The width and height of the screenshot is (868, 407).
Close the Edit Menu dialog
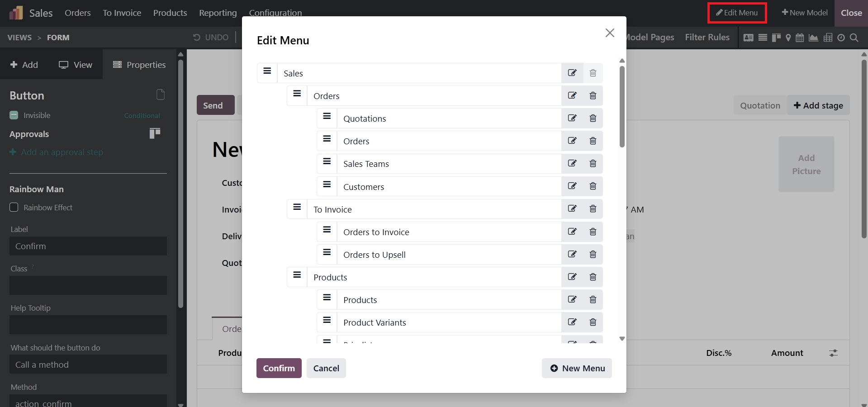610,33
